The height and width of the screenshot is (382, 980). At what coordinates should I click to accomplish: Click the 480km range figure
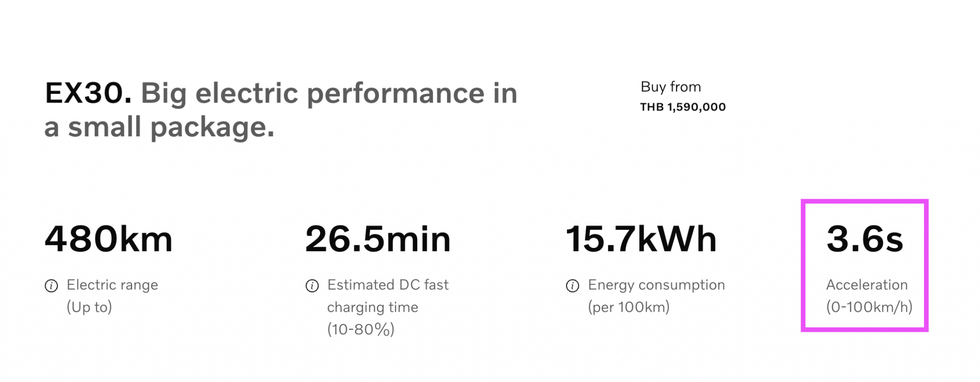pos(109,238)
